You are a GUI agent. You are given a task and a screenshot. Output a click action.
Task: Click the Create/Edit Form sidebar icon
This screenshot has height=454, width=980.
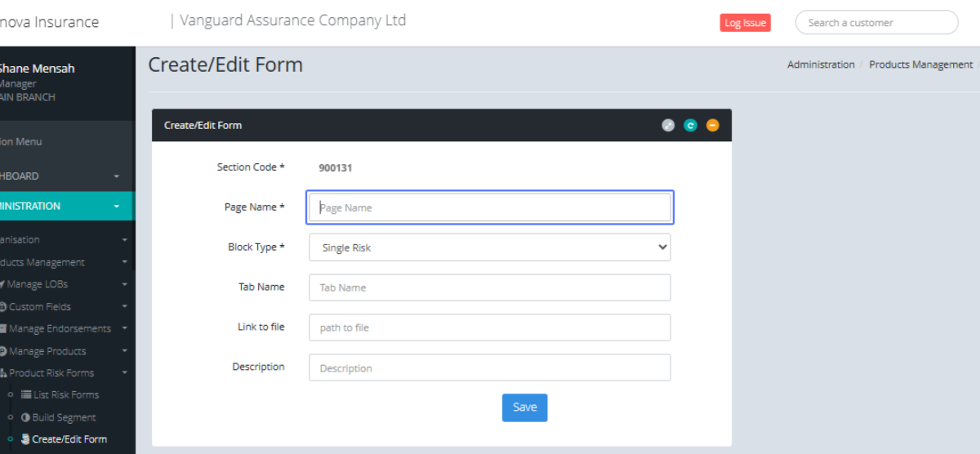point(25,439)
